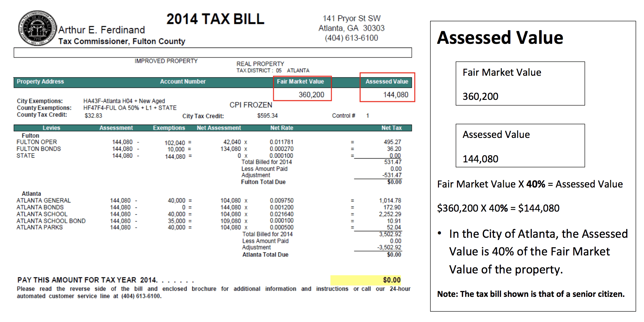Click the 'Net Assessment' column header
Viewport: 644px width, 322px height.
(x=219, y=128)
